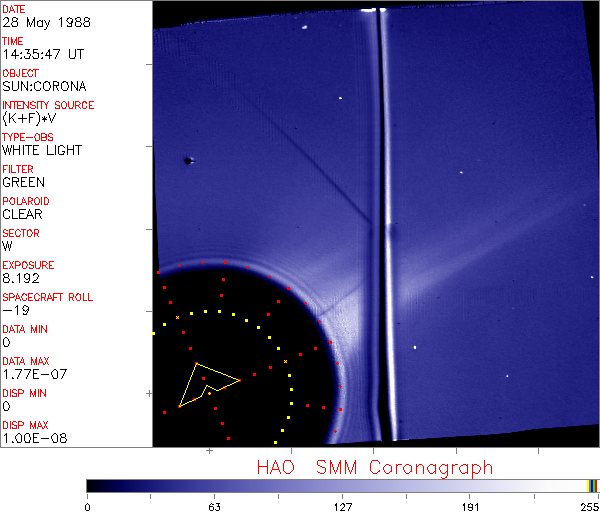600x512 pixels.
Task: Click the multicolored stripes at the color bar end
Action: (592, 486)
